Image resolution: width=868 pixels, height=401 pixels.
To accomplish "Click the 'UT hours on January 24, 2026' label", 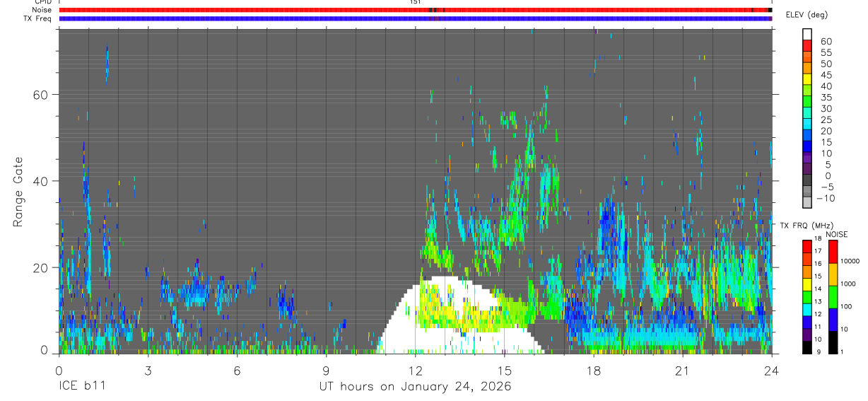I will click(x=415, y=387).
